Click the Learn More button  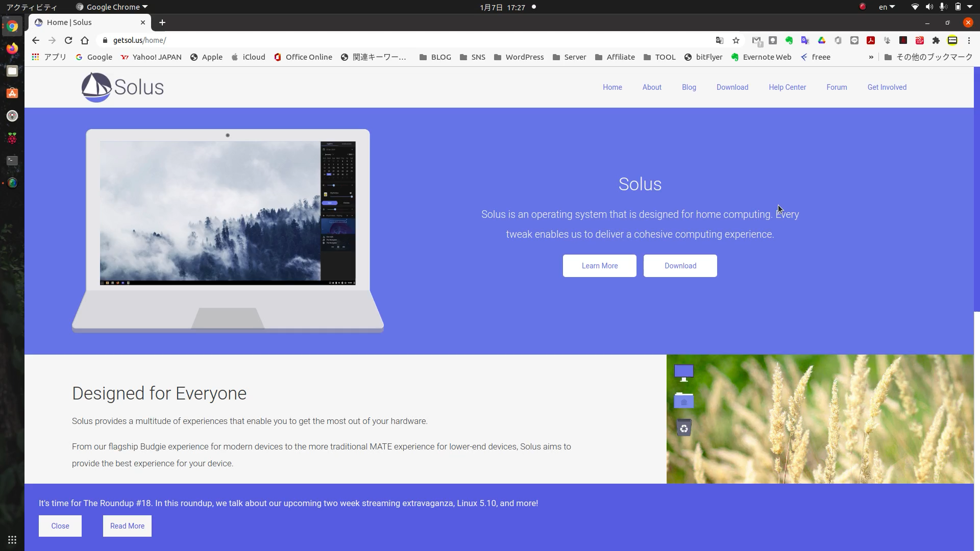pos(599,266)
